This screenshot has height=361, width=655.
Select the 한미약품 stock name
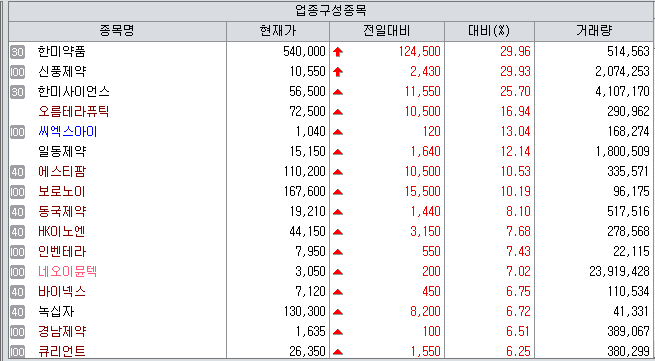[61, 52]
